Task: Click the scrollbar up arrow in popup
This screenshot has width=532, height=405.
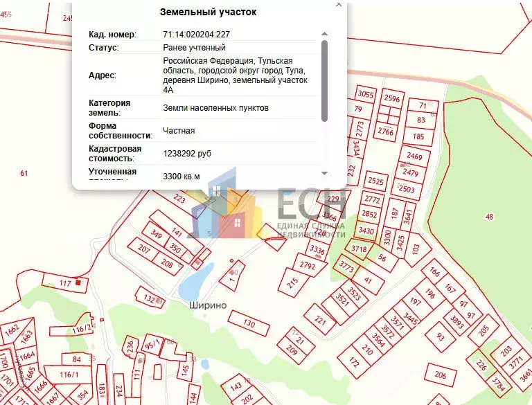Action: [324, 34]
